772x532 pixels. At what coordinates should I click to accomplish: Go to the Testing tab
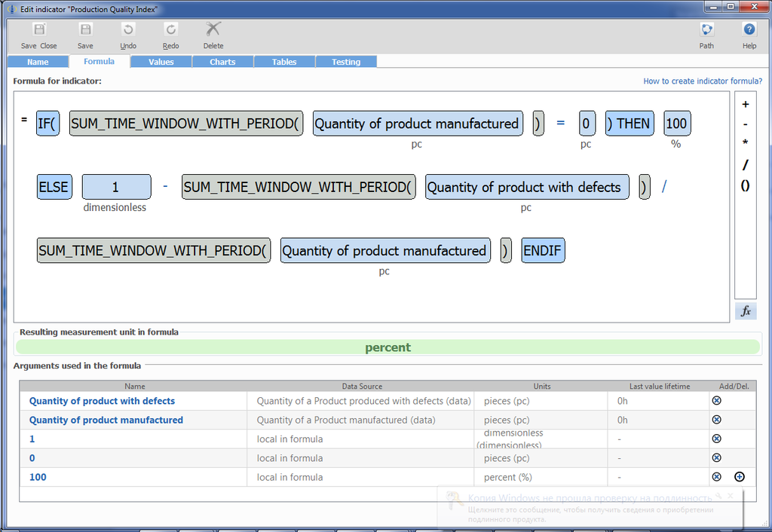[x=346, y=62]
